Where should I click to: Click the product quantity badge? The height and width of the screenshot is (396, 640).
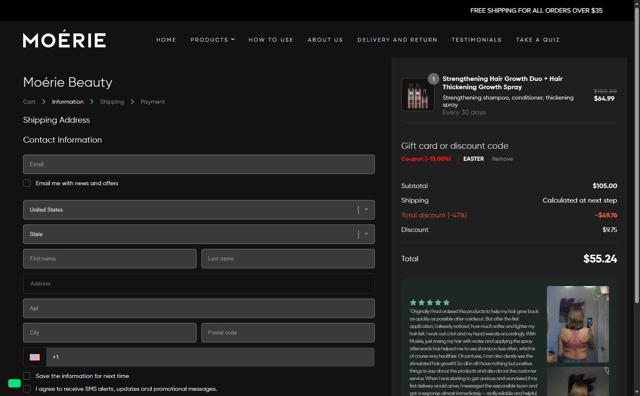coord(433,79)
